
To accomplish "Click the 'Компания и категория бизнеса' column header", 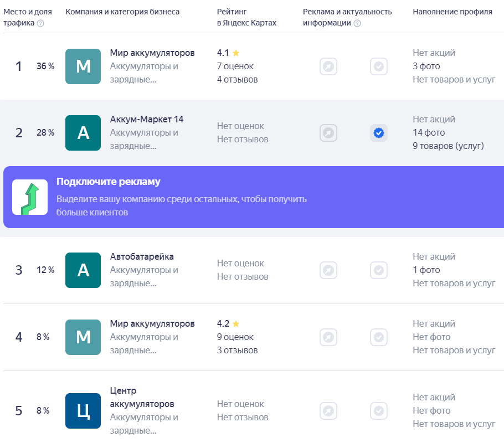I will [x=122, y=12].
